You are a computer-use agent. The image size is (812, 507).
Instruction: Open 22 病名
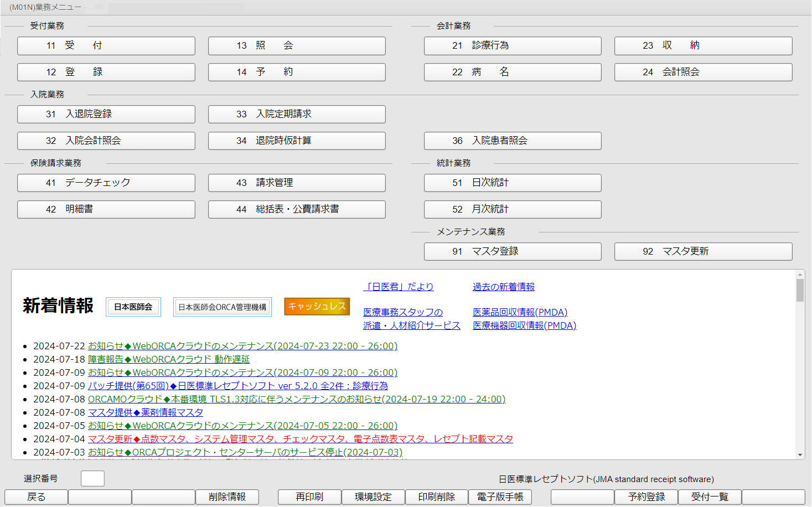point(513,73)
